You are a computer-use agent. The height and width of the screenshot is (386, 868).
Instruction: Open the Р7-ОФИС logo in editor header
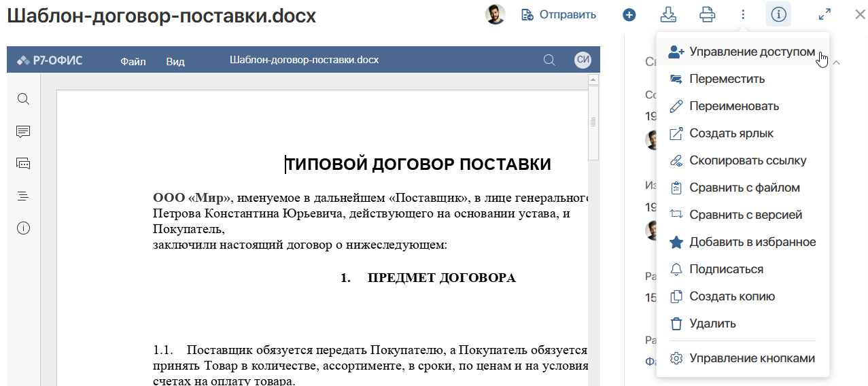50,60
